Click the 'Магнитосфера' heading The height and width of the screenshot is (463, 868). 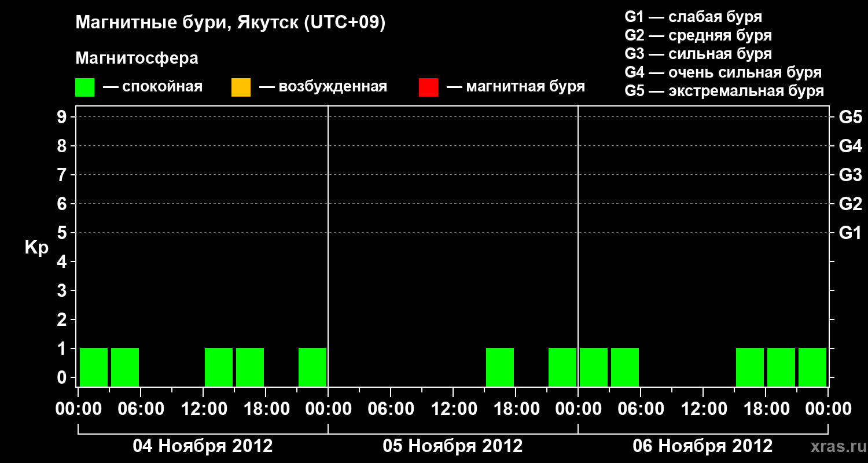click(137, 58)
